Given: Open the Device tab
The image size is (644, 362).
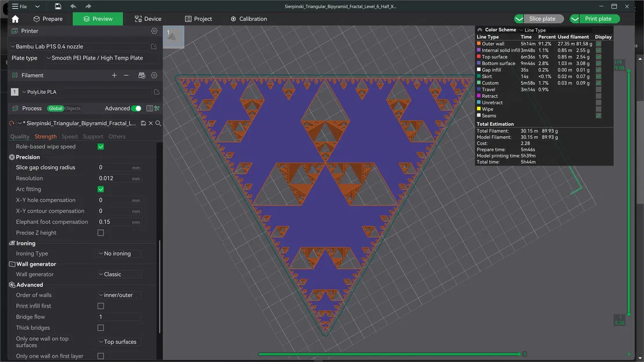Looking at the screenshot, I should point(148,19).
